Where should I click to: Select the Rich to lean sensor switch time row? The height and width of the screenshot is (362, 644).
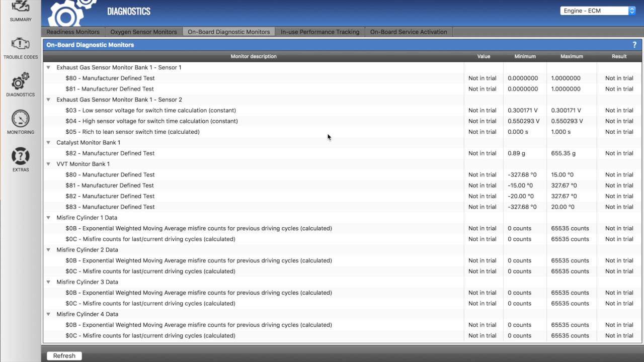point(132,132)
